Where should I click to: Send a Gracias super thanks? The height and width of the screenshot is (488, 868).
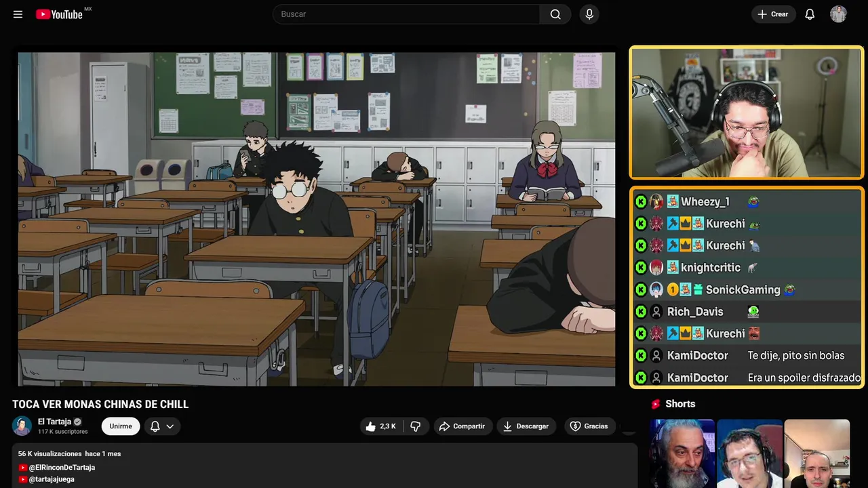[x=589, y=426]
